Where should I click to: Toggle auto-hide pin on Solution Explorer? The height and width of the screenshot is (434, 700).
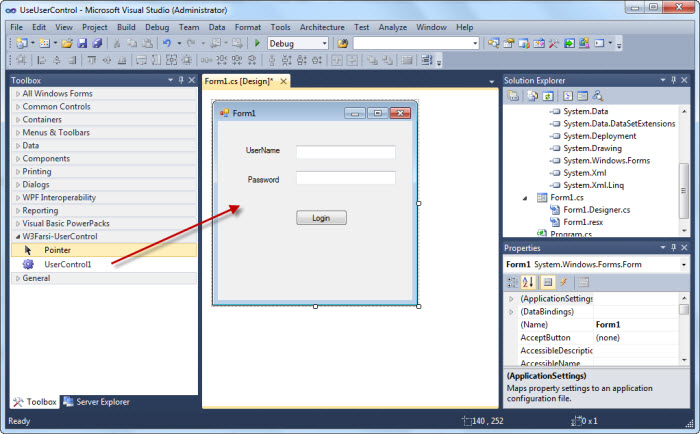pyautogui.click(x=672, y=79)
